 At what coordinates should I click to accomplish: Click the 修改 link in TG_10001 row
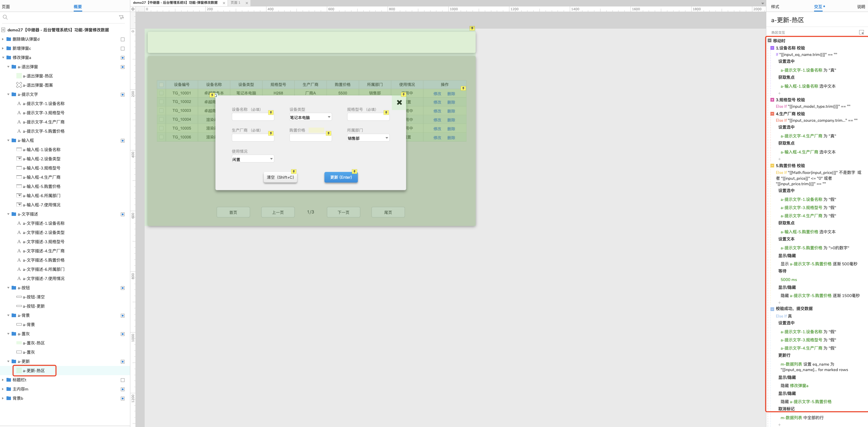point(437,94)
